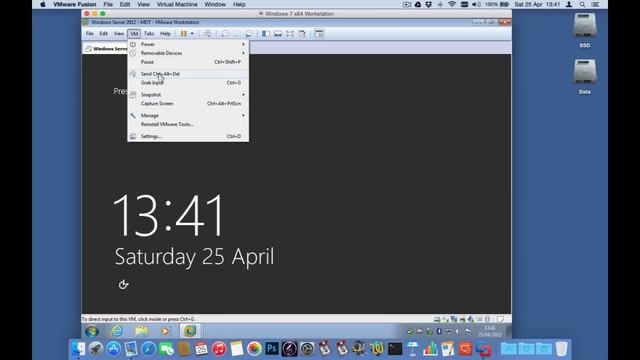Click the message log icon in VM status bar
Image resolution: width=640 pixels, height=360 pixels.
click(x=501, y=319)
